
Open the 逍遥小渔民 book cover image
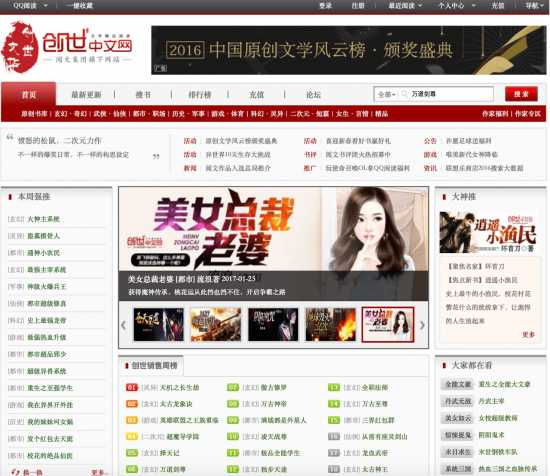[x=489, y=232]
